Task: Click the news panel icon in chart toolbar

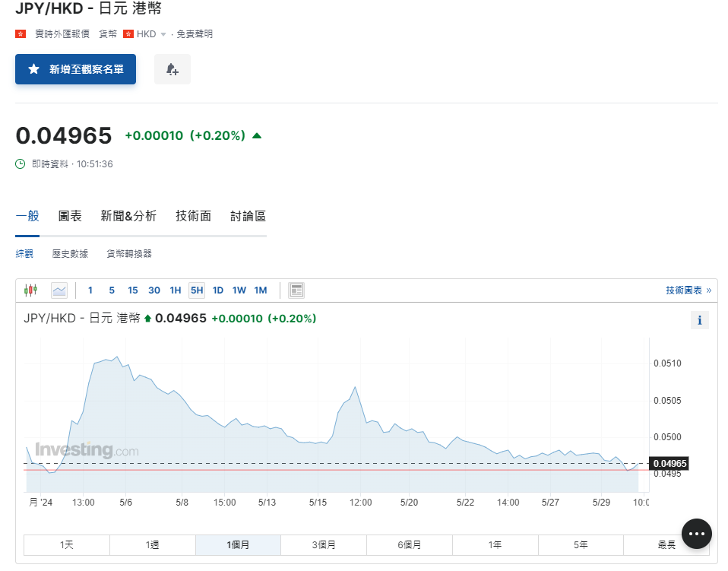Action: click(296, 290)
